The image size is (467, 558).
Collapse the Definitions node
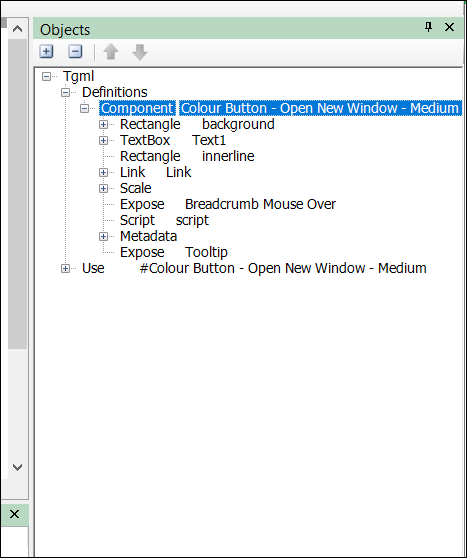(x=65, y=92)
